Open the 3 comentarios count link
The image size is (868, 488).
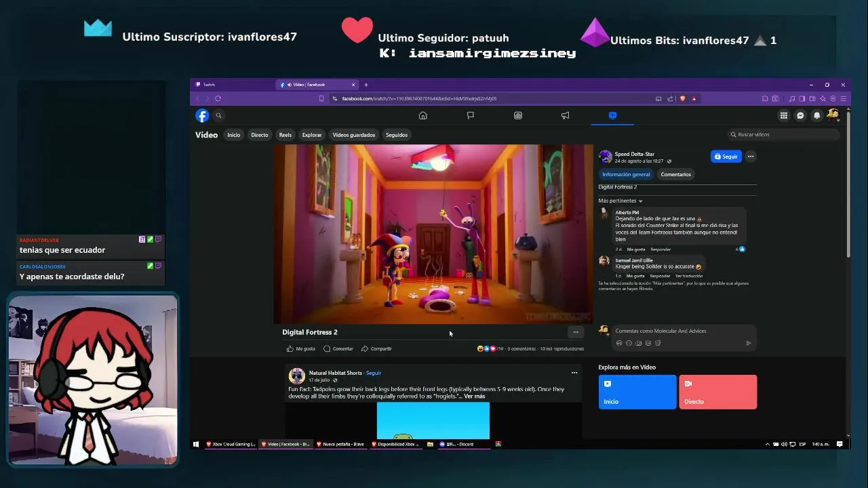522,348
